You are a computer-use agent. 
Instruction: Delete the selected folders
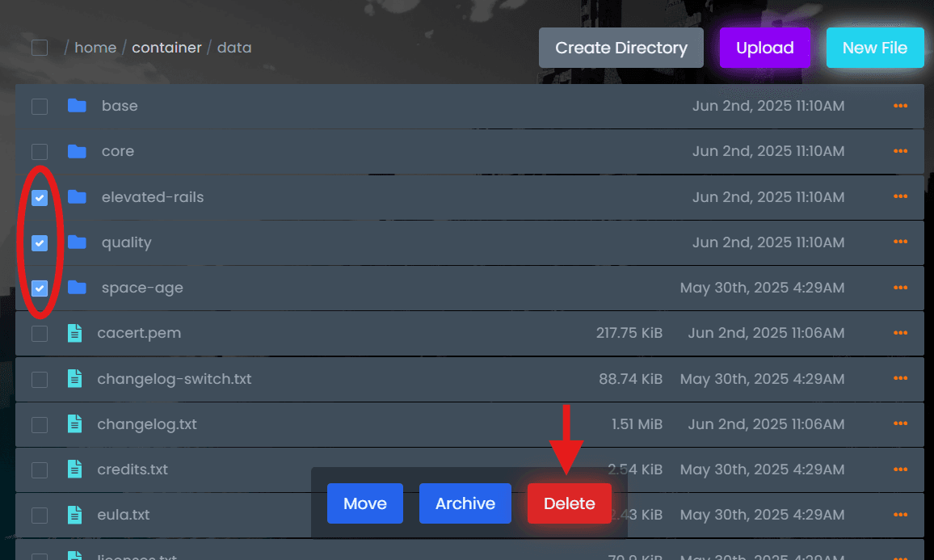click(570, 503)
